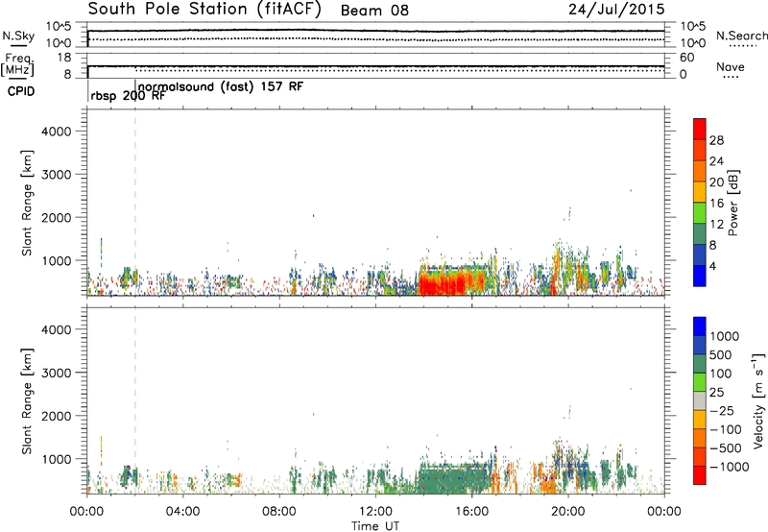Click the dotted line sample under N.Search label
768x532 pixels.
point(742,46)
